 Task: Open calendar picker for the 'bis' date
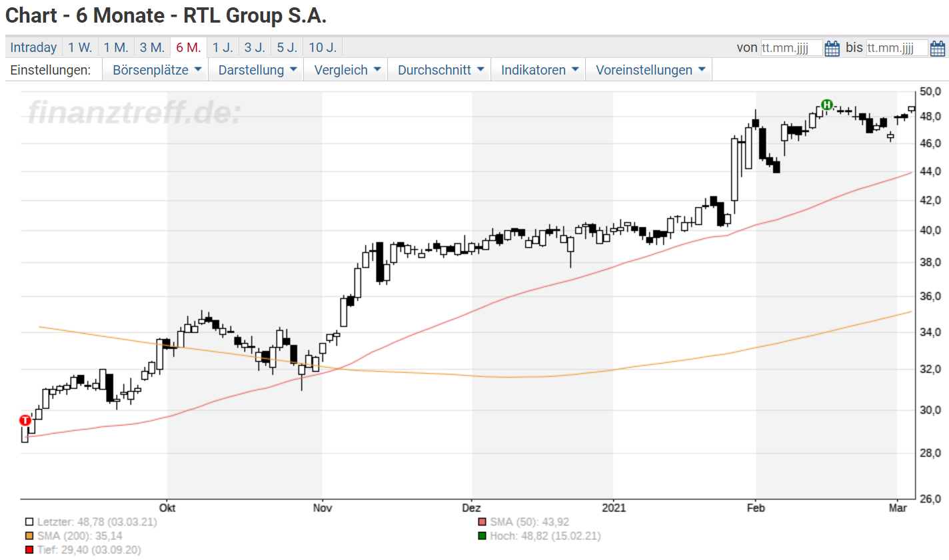click(937, 48)
